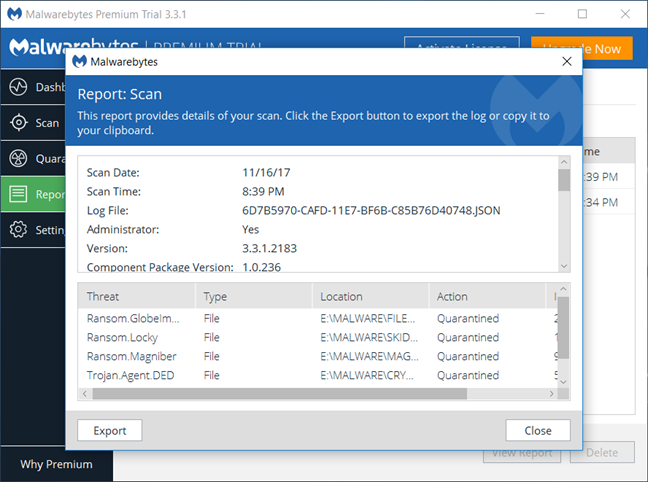Click the Close button in the dialog
The height and width of the screenshot is (482, 648).
[538, 430]
